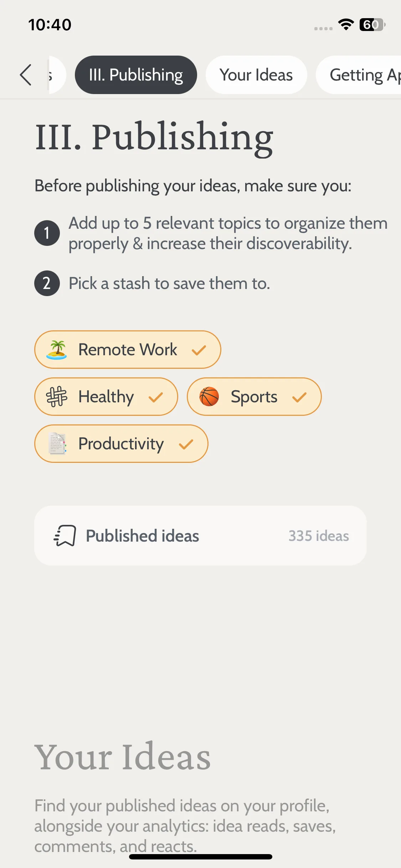Deselect the Remote Work checkmark
This screenshot has height=868, width=401.
199,350
